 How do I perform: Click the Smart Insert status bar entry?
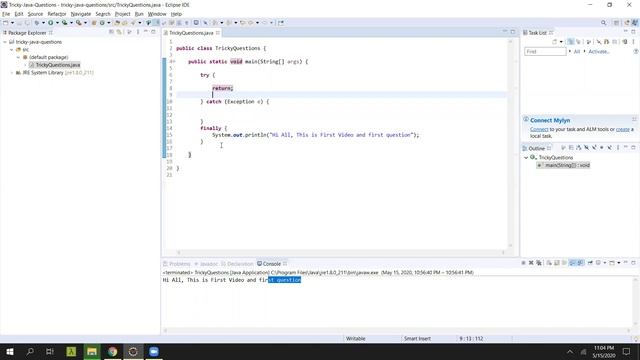coord(418,338)
